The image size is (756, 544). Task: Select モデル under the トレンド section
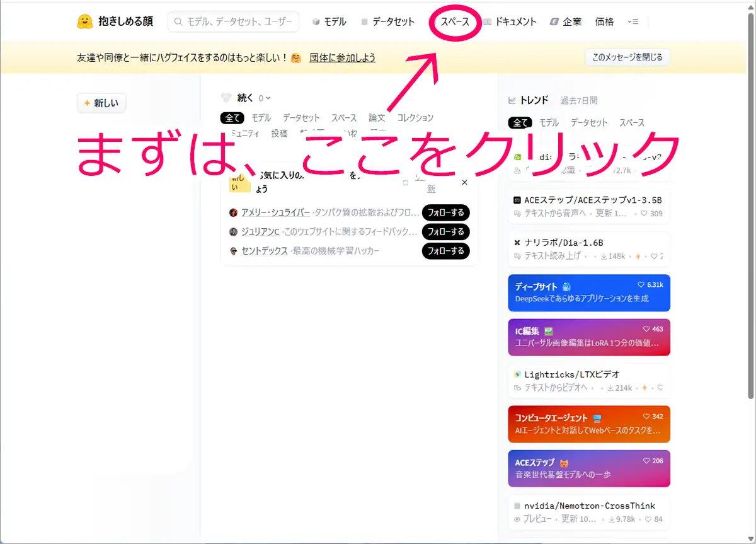[x=549, y=123]
